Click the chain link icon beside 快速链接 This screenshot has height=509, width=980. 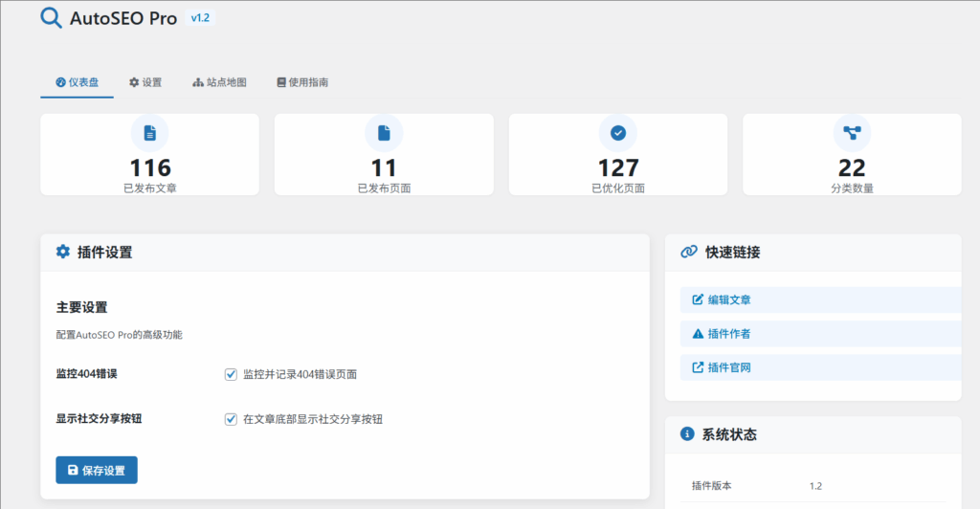[x=689, y=252]
